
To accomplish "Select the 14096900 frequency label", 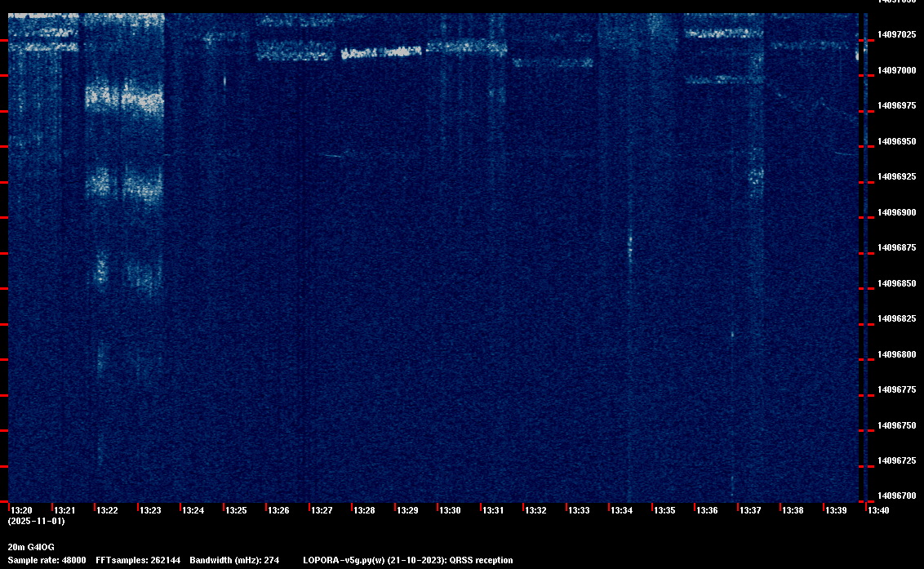I will [x=897, y=212].
